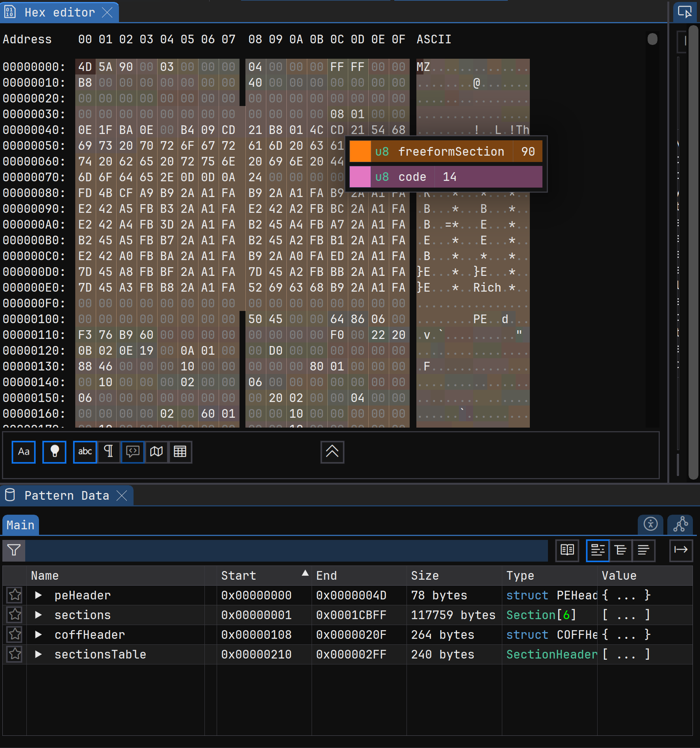The width and height of the screenshot is (700, 748).
Task: Collapse hex editor footer with double chevron
Action: pyautogui.click(x=332, y=452)
